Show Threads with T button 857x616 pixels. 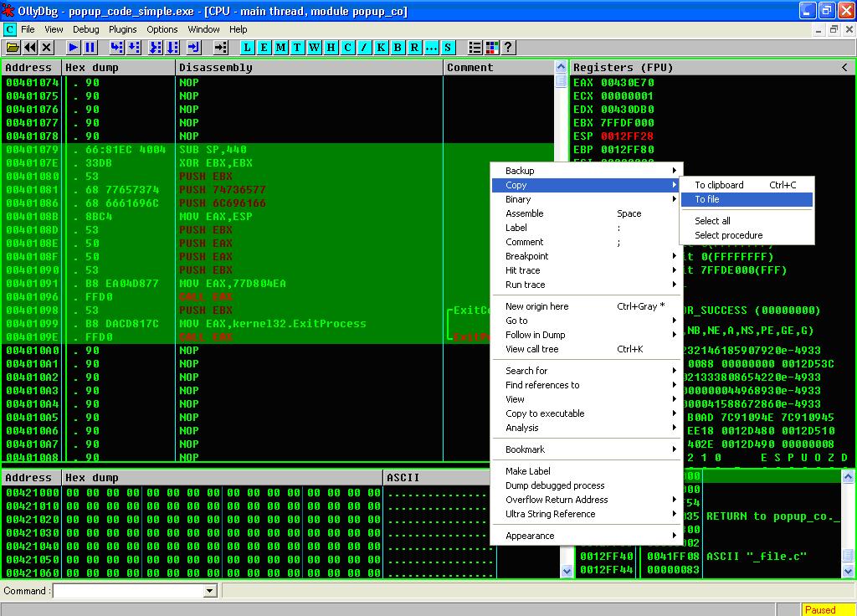(x=297, y=48)
